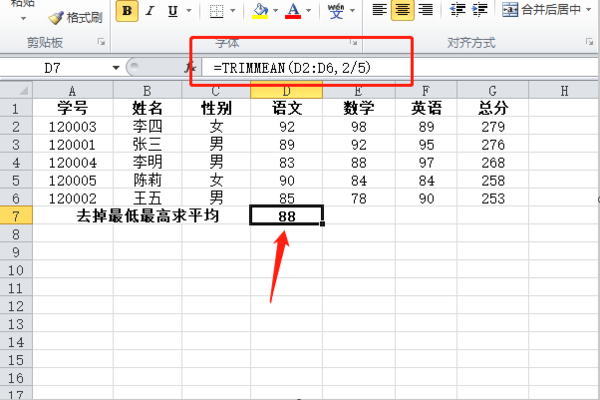The width and height of the screenshot is (600, 400).
Task: Select column B header
Action: coord(147,91)
